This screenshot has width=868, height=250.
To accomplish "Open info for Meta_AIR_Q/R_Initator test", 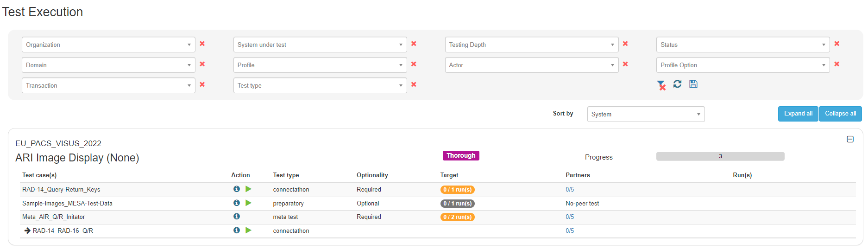I will coord(237,217).
